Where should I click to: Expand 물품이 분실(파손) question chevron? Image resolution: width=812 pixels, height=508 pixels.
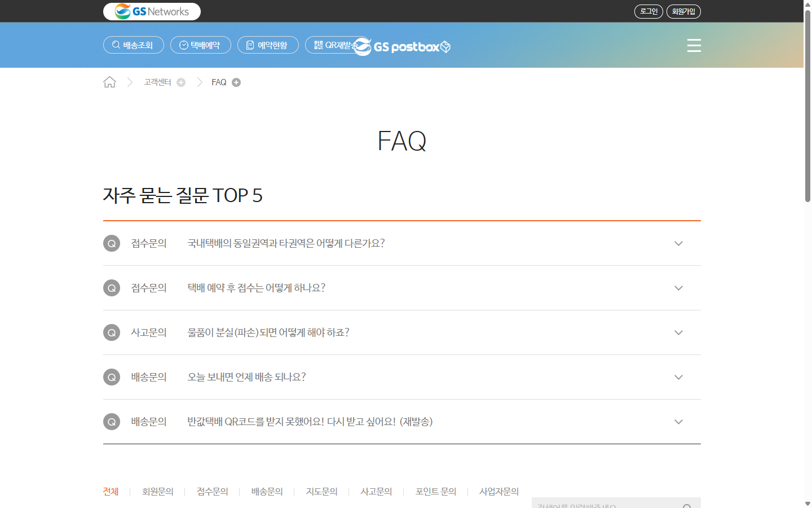tap(678, 332)
